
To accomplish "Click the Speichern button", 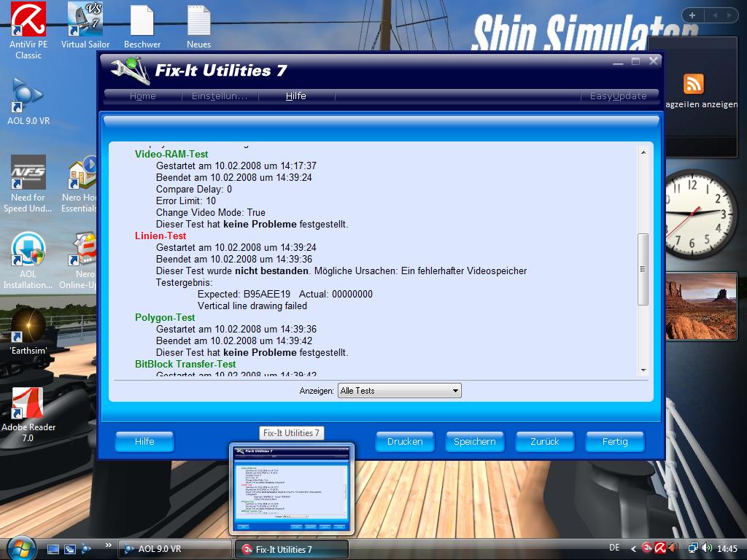I will (x=474, y=441).
